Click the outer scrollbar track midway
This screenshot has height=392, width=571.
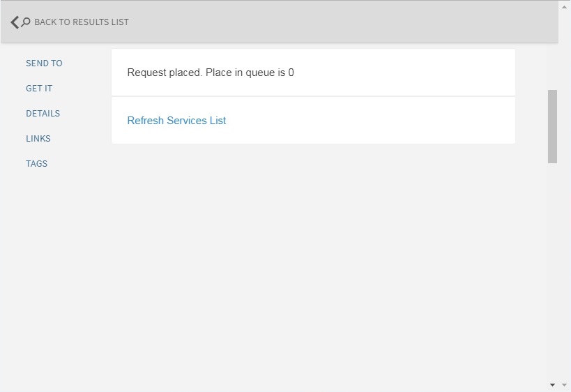pyautogui.click(x=564, y=195)
